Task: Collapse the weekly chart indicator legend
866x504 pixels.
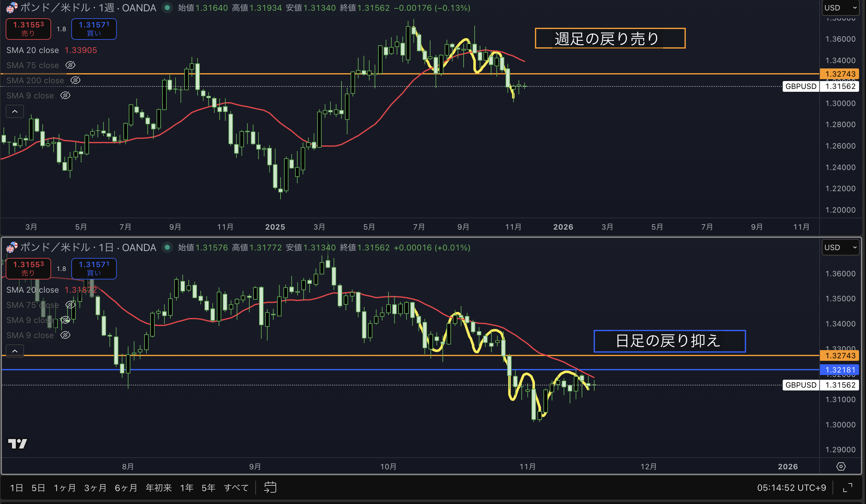Action: click(15, 111)
